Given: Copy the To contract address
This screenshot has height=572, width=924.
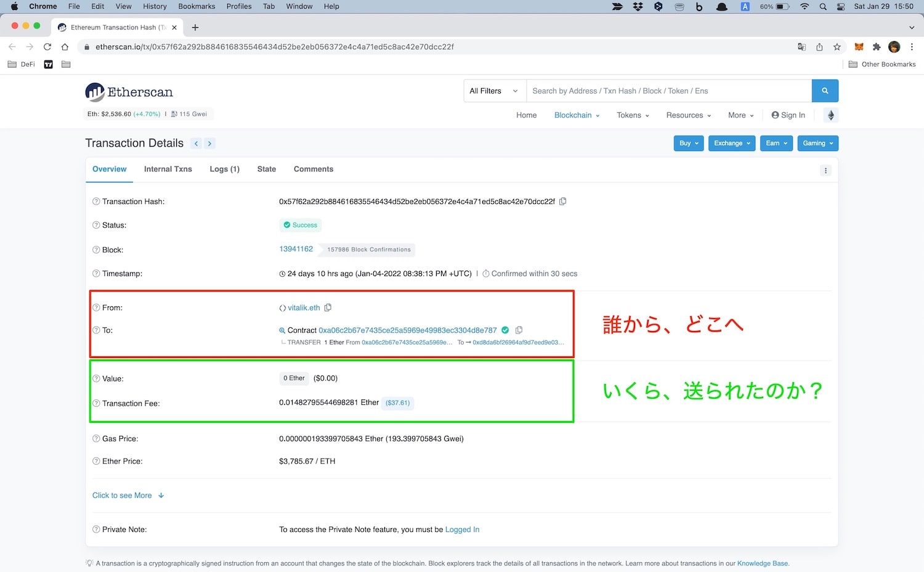Looking at the screenshot, I should [x=519, y=330].
